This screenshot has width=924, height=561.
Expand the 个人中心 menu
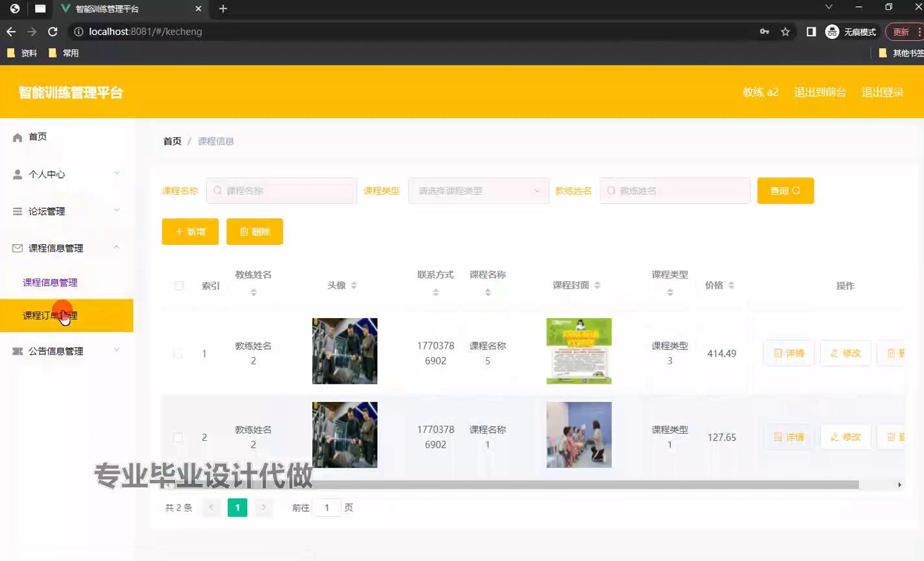click(67, 174)
